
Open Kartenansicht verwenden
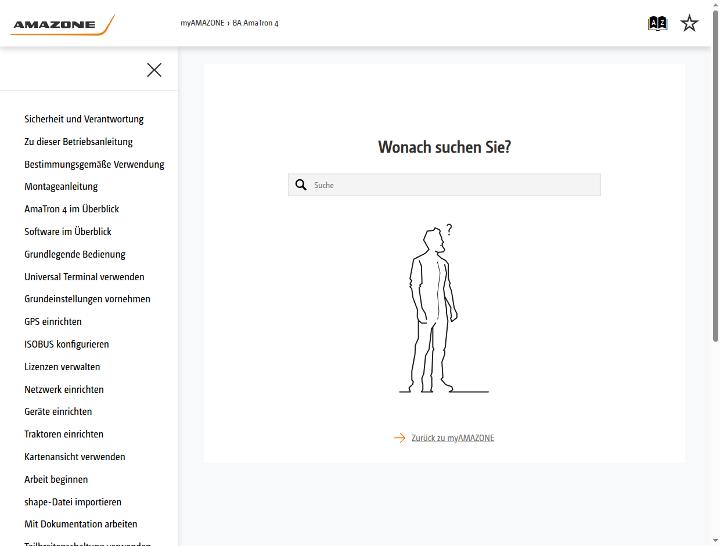click(x=75, y=456)
